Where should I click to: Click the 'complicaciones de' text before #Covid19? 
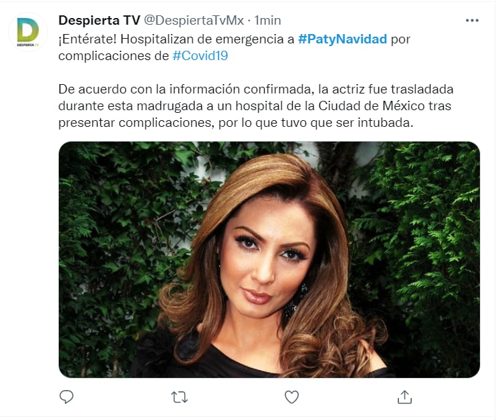(114, 56)
